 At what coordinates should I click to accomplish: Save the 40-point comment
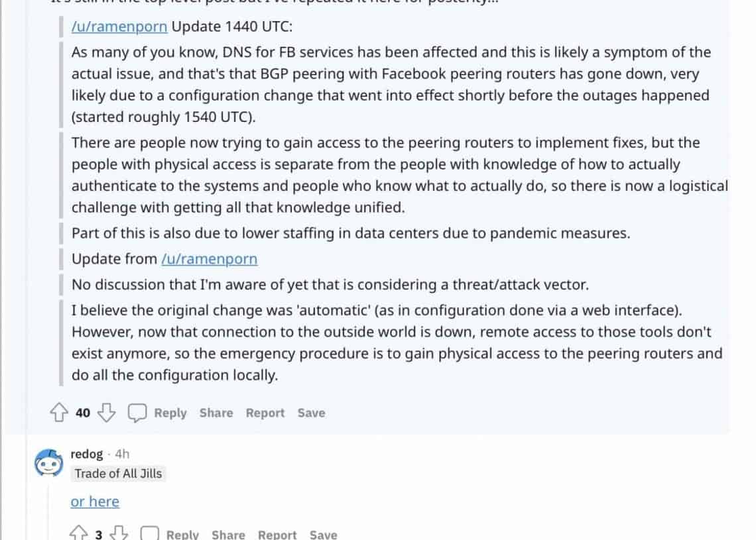[311, 413]
